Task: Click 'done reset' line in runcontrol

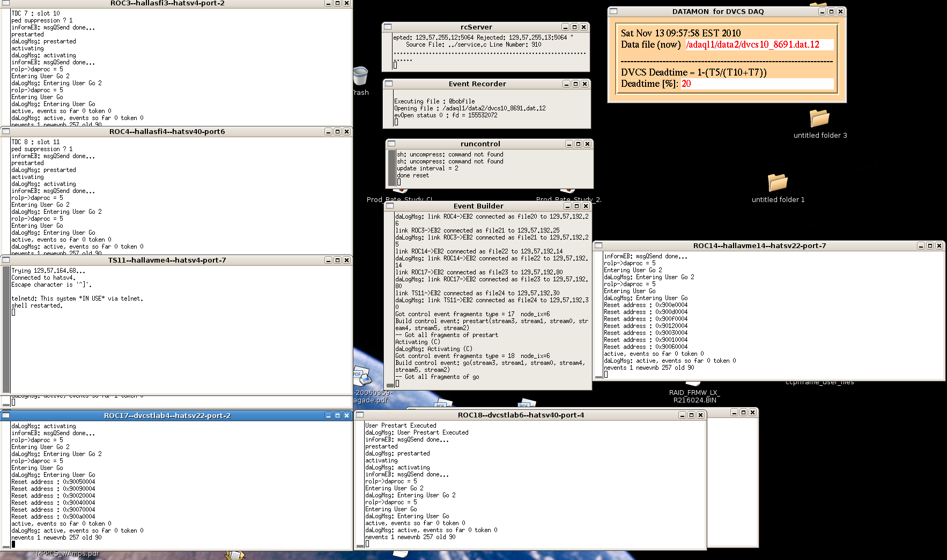Action: tap(413, 175)
